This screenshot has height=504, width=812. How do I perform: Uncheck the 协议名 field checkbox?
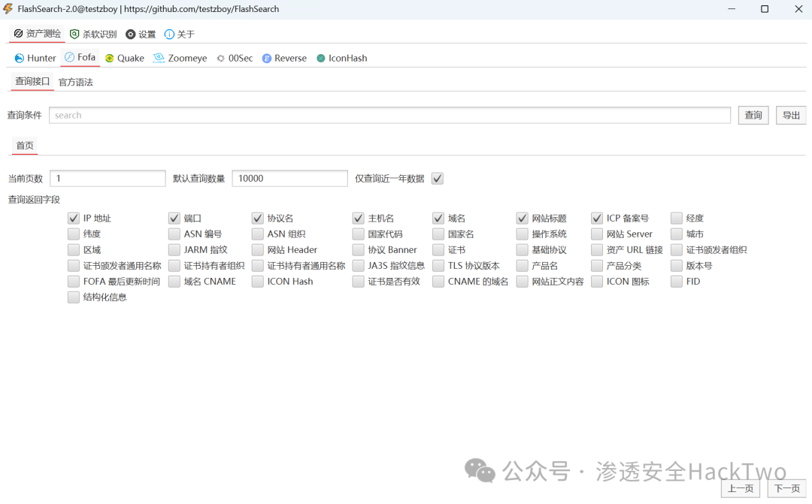(257, 219)
